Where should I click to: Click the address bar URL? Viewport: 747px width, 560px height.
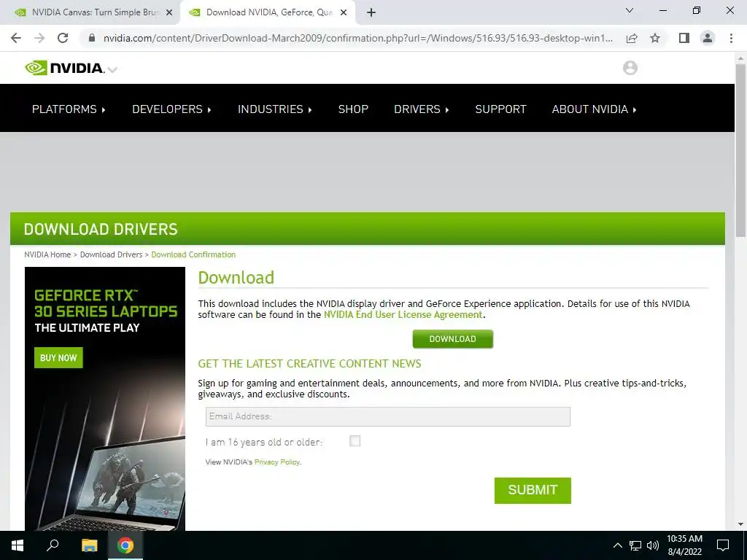(x=357, y=38)
